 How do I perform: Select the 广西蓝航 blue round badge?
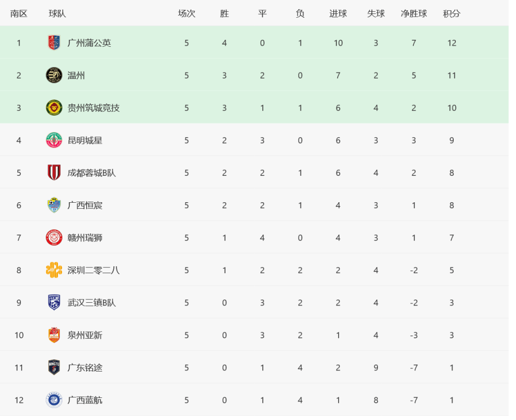tap(55, 401)
